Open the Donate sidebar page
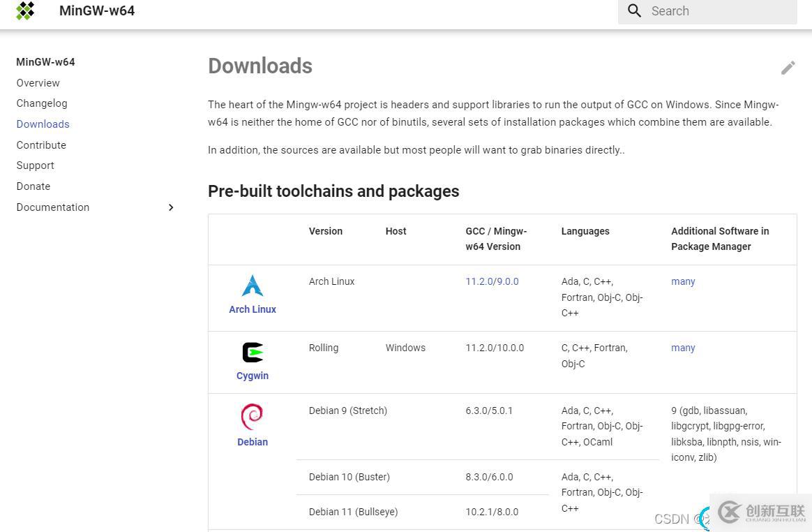This screenshot has height=532, width=812. coord(33,186)
